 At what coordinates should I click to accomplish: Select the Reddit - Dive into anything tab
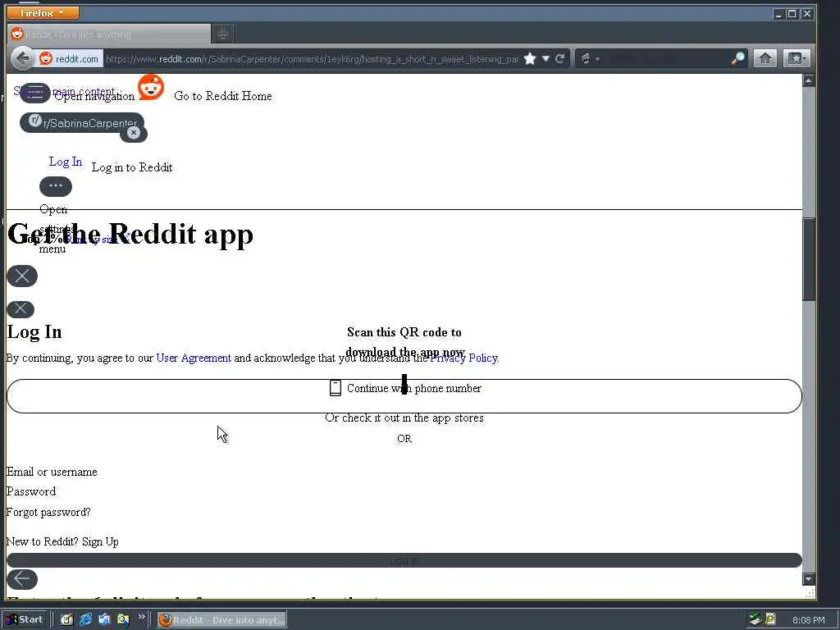[x=110, y=34]
